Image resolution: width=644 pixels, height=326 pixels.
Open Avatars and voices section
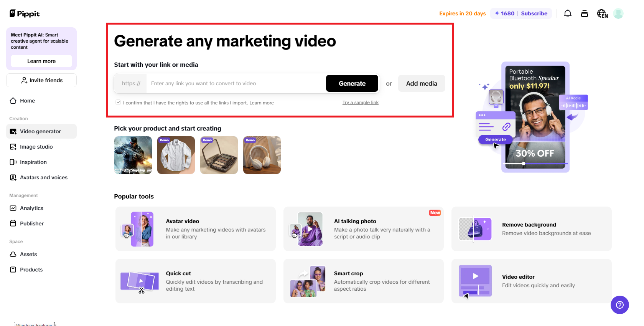pos(41,177)
